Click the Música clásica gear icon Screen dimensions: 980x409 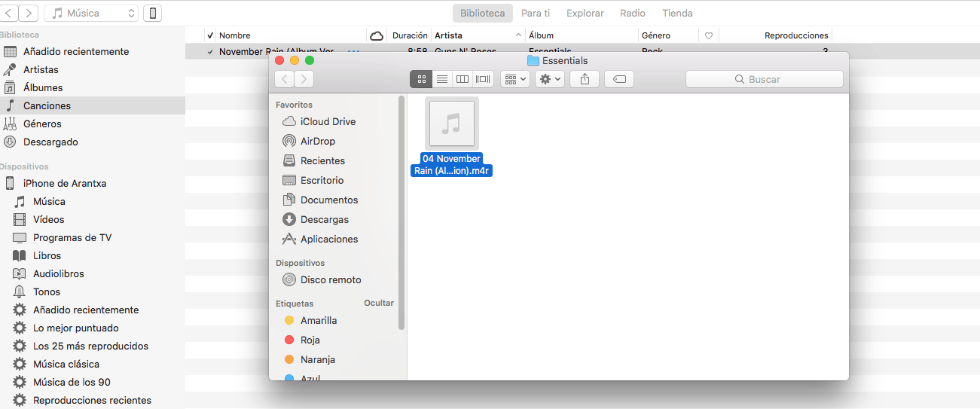20,364
